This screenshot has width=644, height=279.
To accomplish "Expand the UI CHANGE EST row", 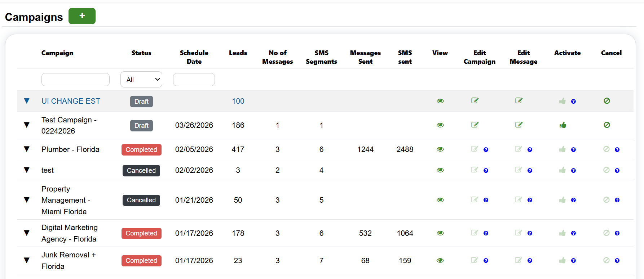I will tap(27, 101).
